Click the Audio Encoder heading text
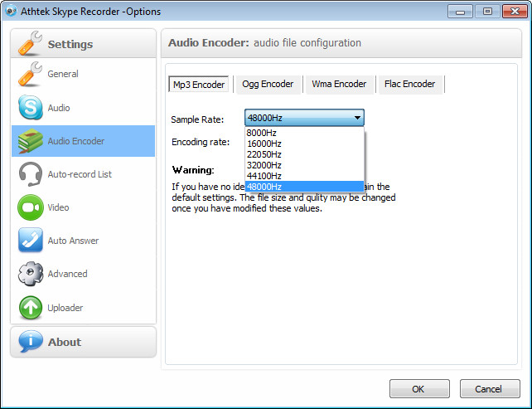The image size is (532, 409). point(209,43)
